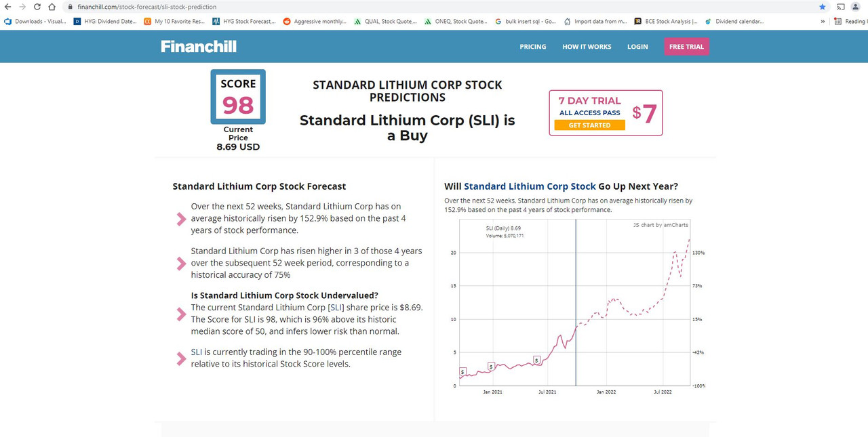Open the Downloads - Visual bookmark
This screenshot has height=437, width=868.
click(x=35, y=21)
